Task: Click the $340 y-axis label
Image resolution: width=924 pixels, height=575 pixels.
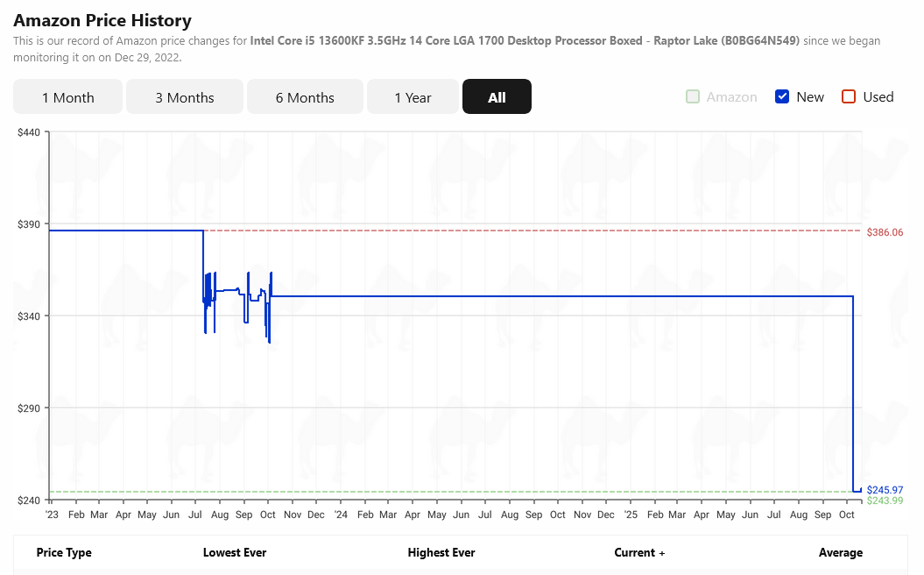Action: pyautogui.click(x=29, y=316)
